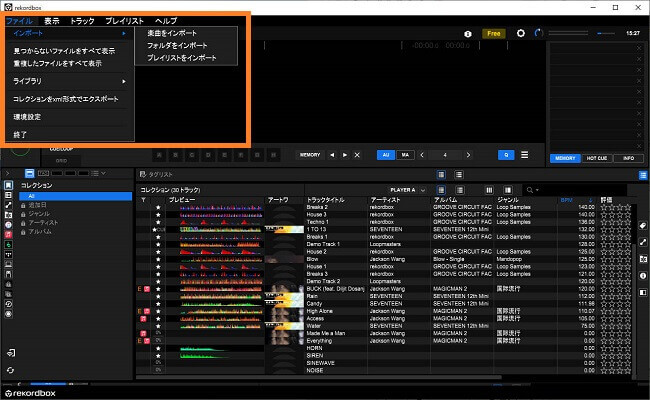650x400 pixels.
Task: Increase loop beat count arrow
Action: pyautogui.click(x=468, y=155)
